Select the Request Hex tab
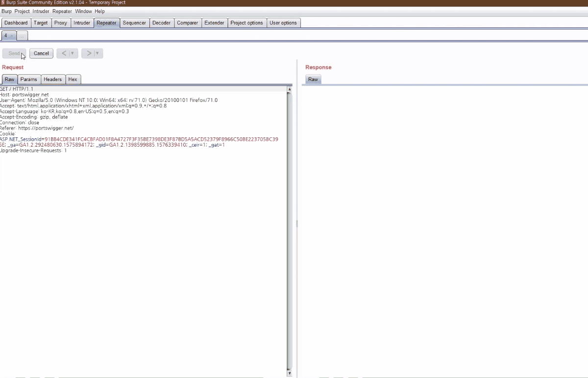 pos(73,79)
